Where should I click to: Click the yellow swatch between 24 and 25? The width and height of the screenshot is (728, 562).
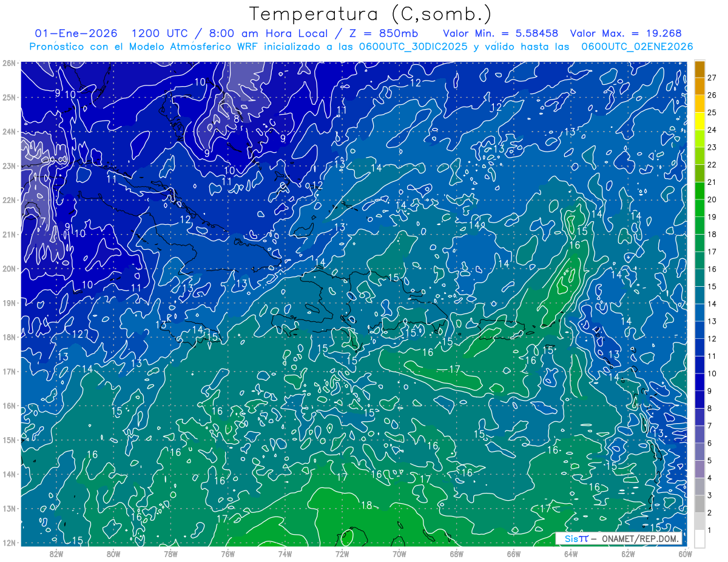coord(699,122)
